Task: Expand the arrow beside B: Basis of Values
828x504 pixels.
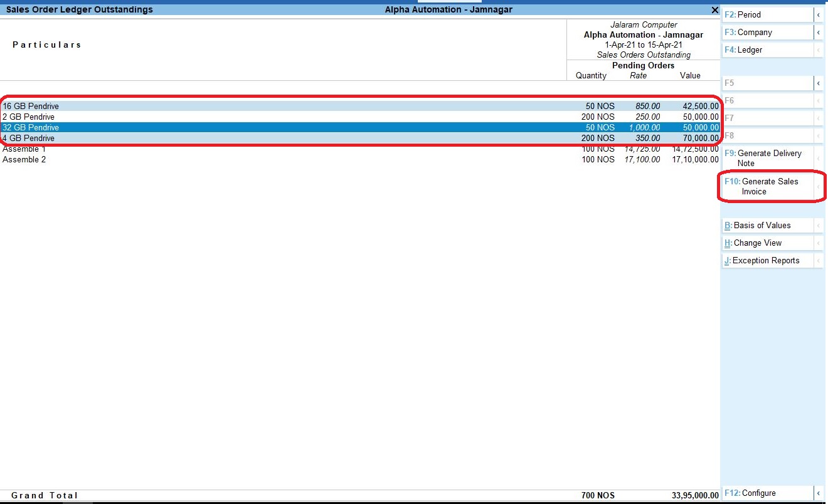Action: [x=818, y=225]
